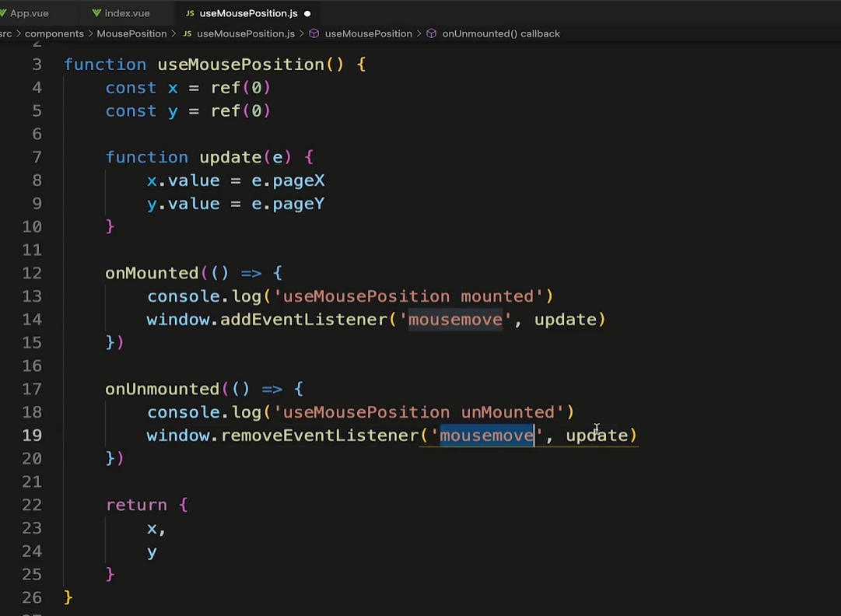Click 'onMounted' call on line 12
Image resolution: width=841 pixels, height=616 pixels.
[152, 274]
